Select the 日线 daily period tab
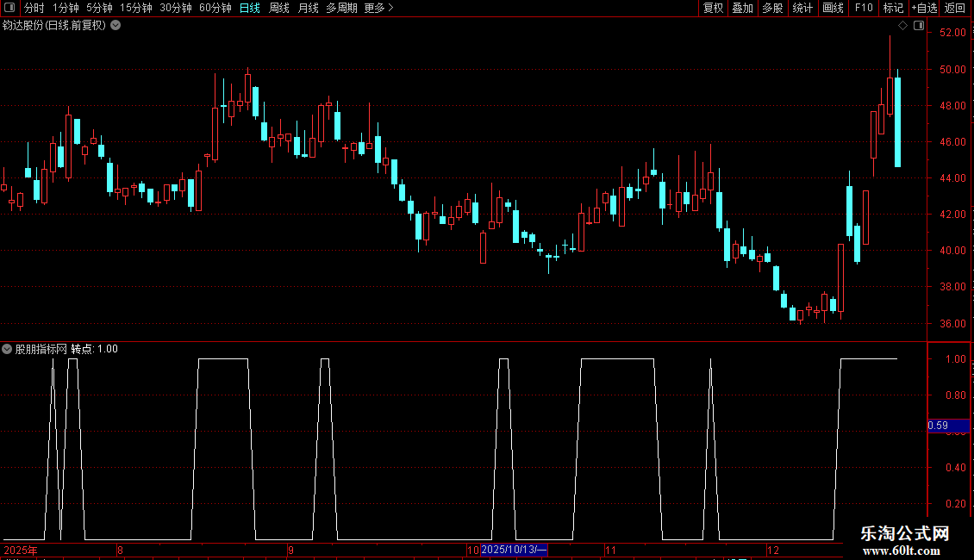This screenshot has height=560, width=974. 250,8
